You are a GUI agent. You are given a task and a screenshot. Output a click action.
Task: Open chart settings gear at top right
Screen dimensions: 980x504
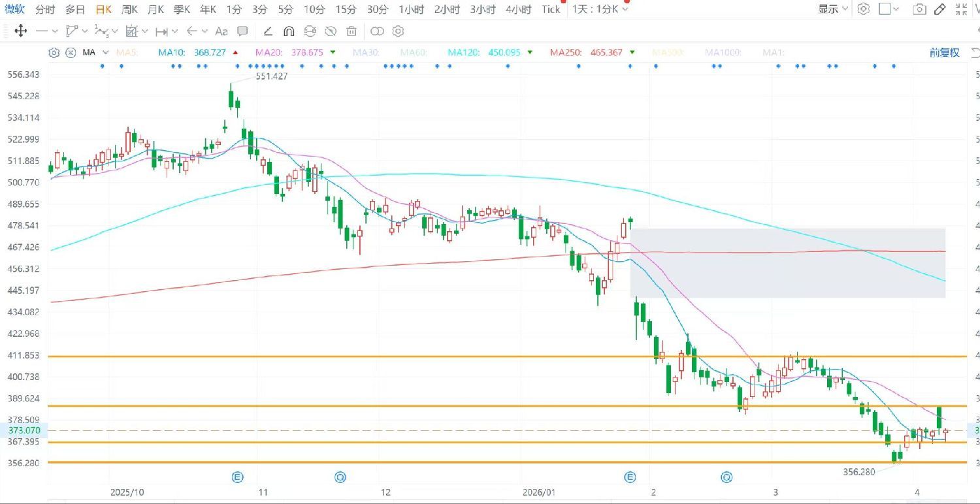[864, 9]
